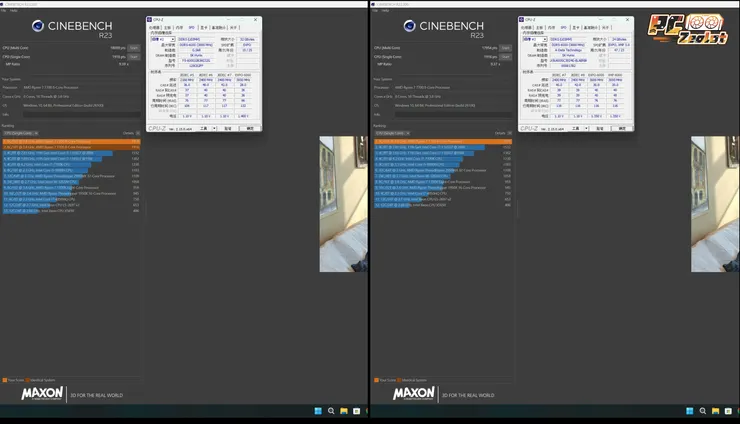Close the right CPU-Z window
This screenshot has height=424, width=740.
pyautogui.click(x=627, y=20)
